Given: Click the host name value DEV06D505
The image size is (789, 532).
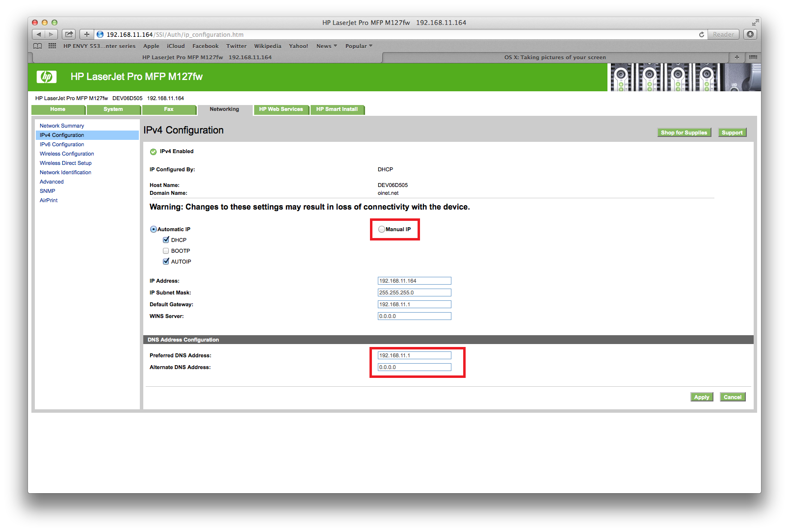Looking at the screenshot, I should point(393,185).
